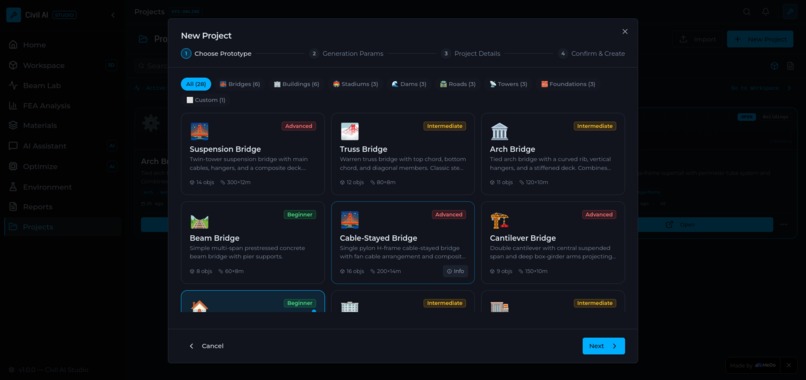Screen dimensions: 806x380
Task: Filter prototypes by Custom (1)
Action: 206,100
